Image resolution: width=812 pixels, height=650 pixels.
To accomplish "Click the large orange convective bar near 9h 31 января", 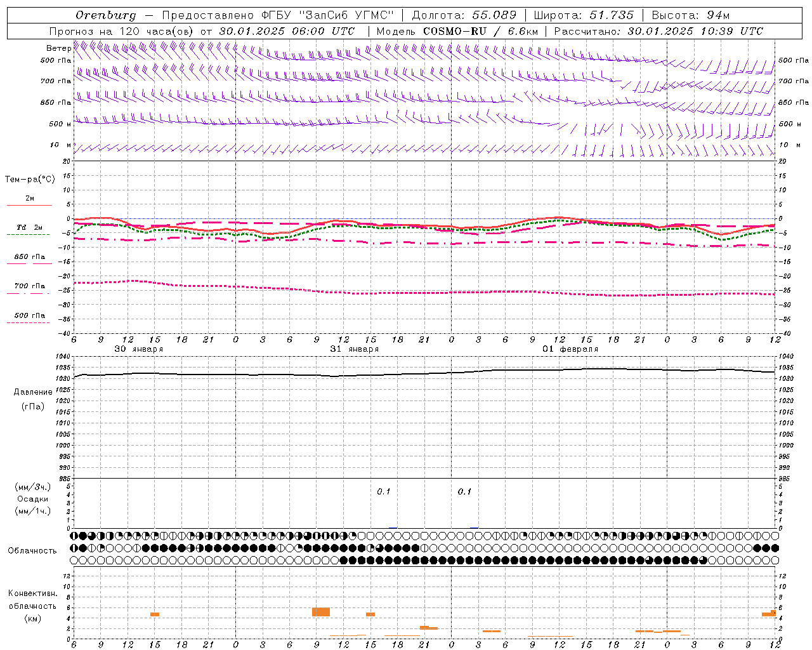I will point(321,612).
